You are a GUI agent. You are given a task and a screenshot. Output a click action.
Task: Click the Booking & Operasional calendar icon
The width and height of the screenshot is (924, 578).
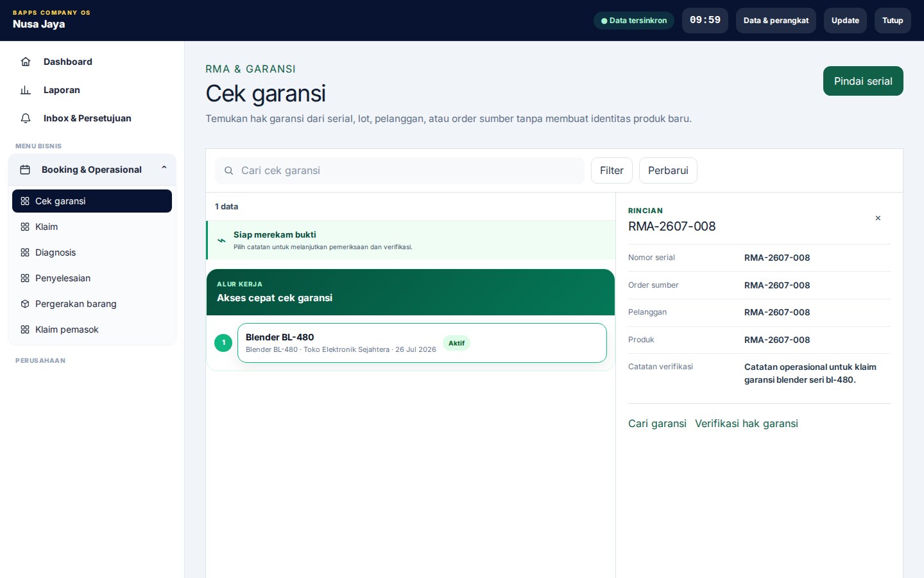(25, 170)
